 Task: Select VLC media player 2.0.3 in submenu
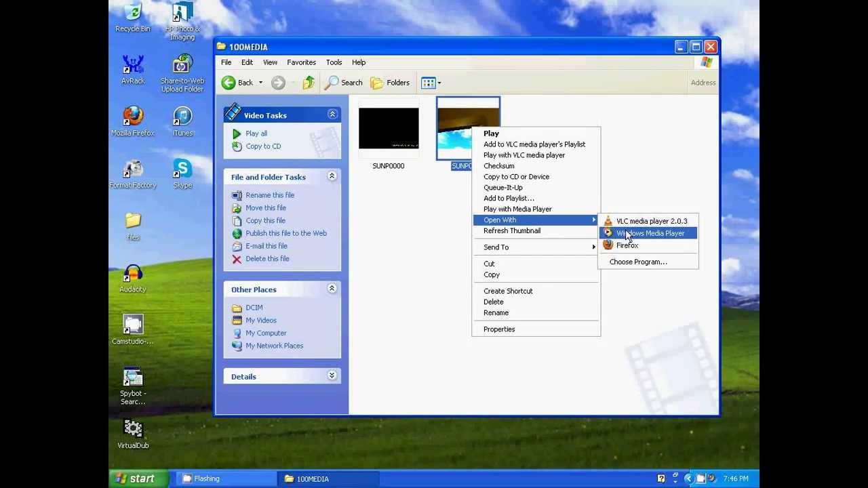coord(648,221)
